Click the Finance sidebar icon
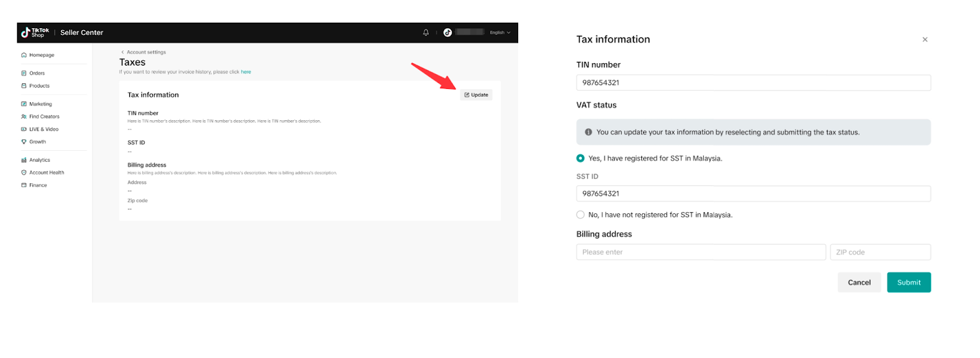 click(x=24, y=185)
